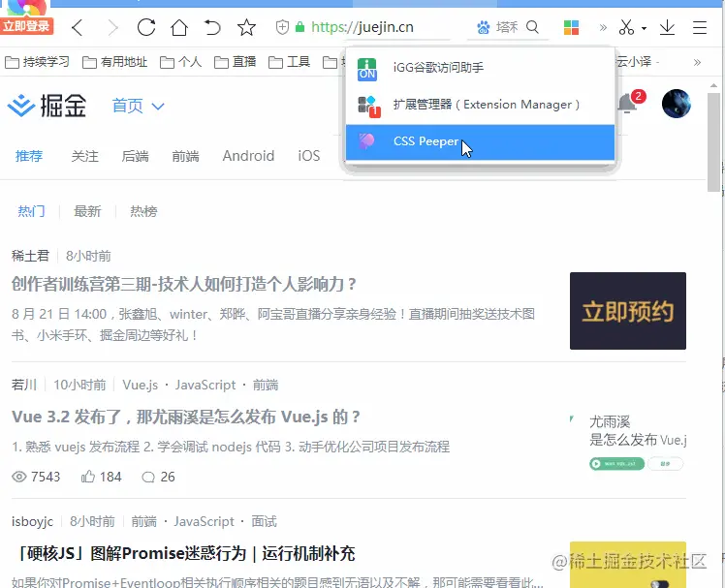Go to browser home page
This screenshot has height=588, width=725.
(179, 27)
